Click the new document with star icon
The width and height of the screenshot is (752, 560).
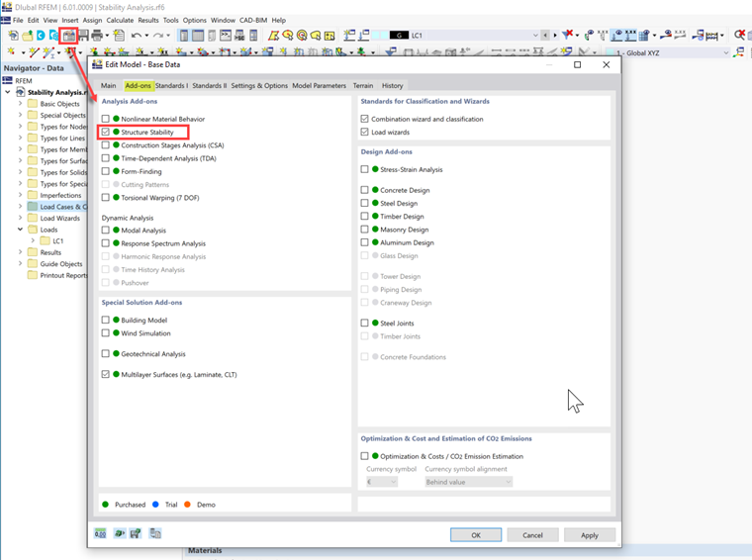pos(119,35)
